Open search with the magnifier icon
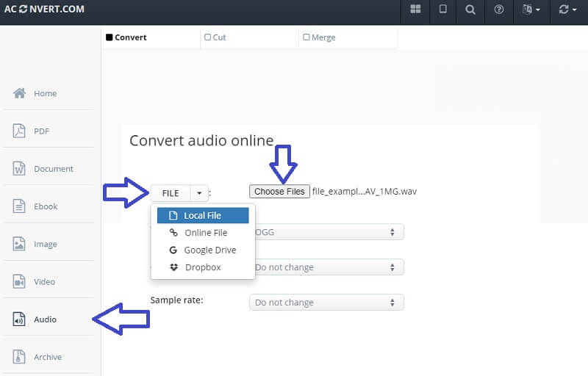588x376 pixels. 470,10
